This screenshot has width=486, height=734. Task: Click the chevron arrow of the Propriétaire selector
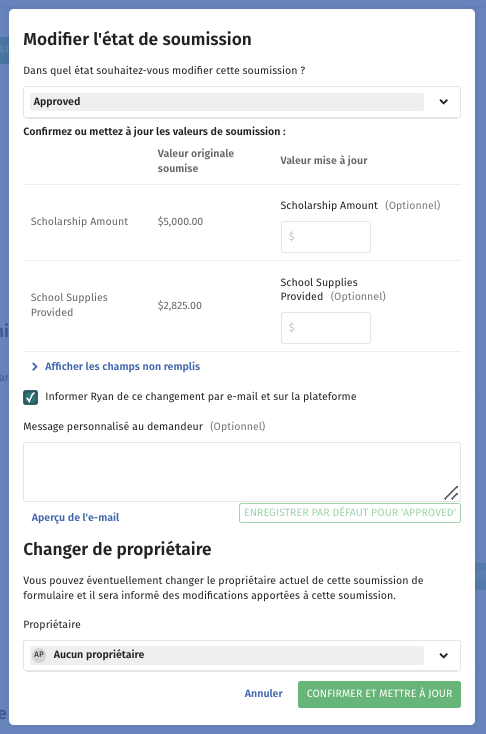pos(443,655)
